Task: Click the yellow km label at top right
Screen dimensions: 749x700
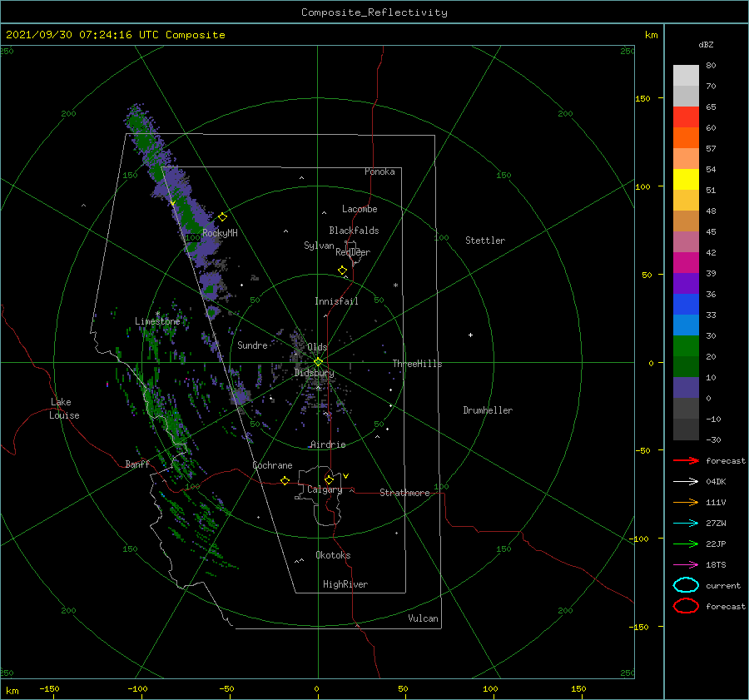Action: click(x=651, y=35)
